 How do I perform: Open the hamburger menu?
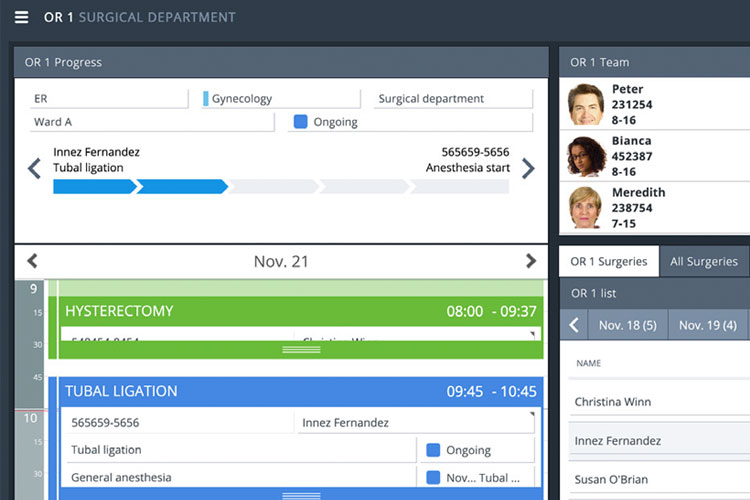tap(21, 17)
